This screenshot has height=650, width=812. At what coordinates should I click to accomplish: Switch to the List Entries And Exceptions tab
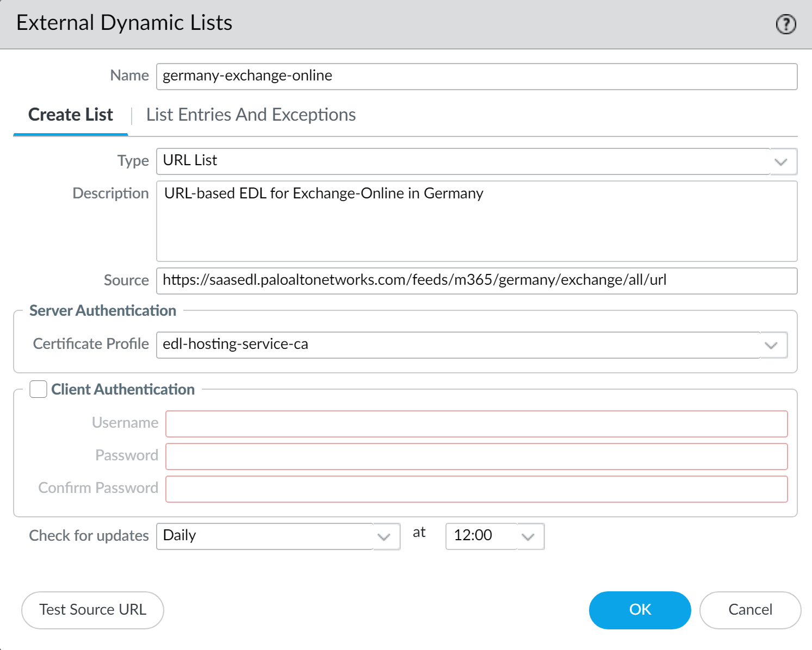pyautogui.click(x=251, y=115)
